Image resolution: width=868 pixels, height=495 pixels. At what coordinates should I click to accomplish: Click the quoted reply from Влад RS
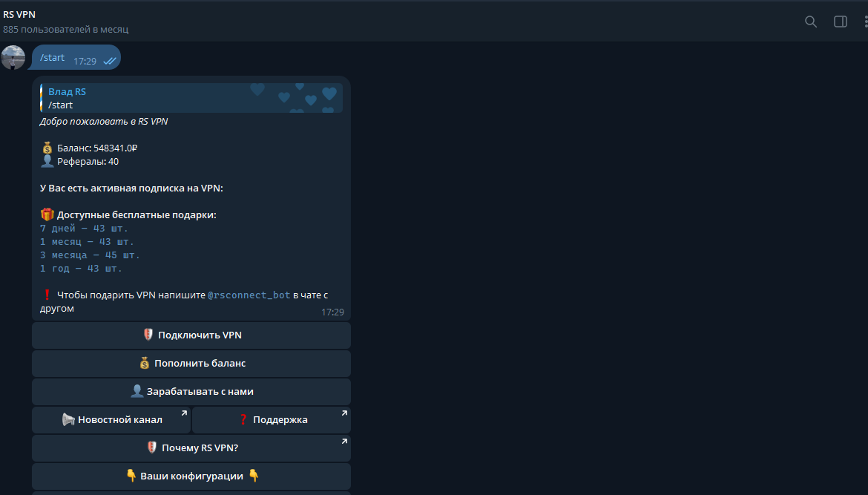[x=191, y=98]
